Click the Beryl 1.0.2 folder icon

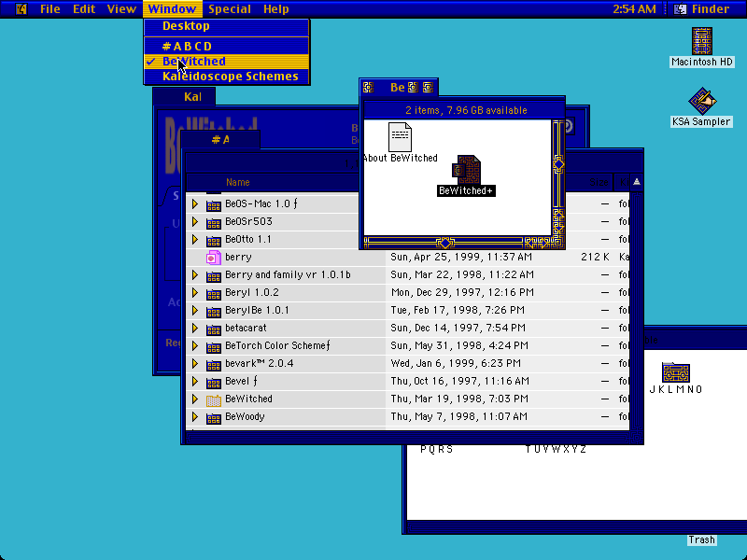click(214, 293)
